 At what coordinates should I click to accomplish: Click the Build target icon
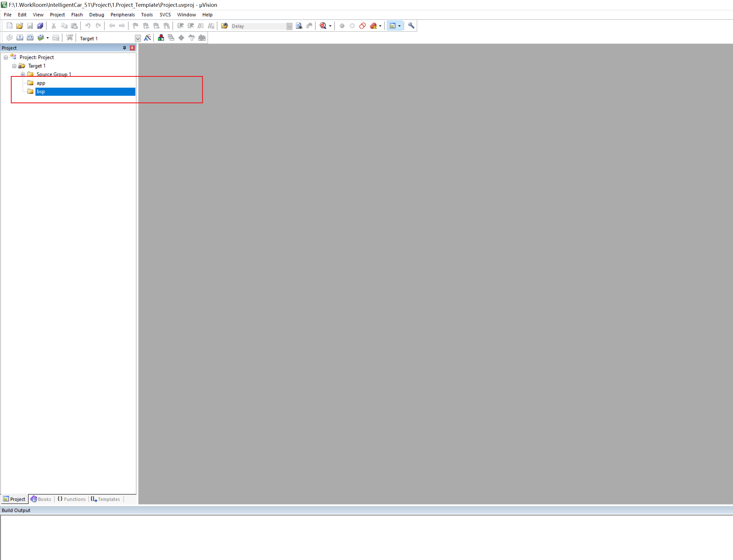click(x=20, y=38)
